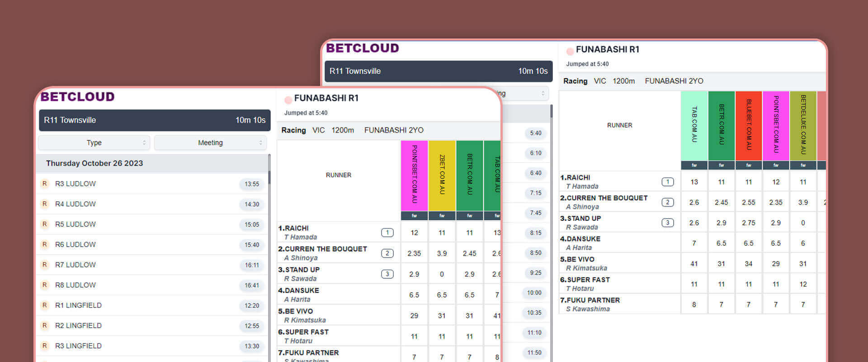The width and height of the screenshot is (868, 362).
Task: Open the R6 LUDLOW race
Action: point(152,244)
